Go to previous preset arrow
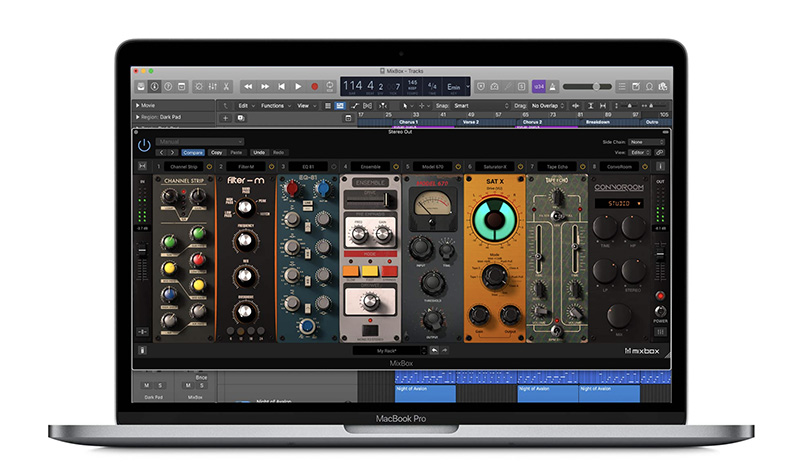The image size is (800, 473). tap(162, 152)
